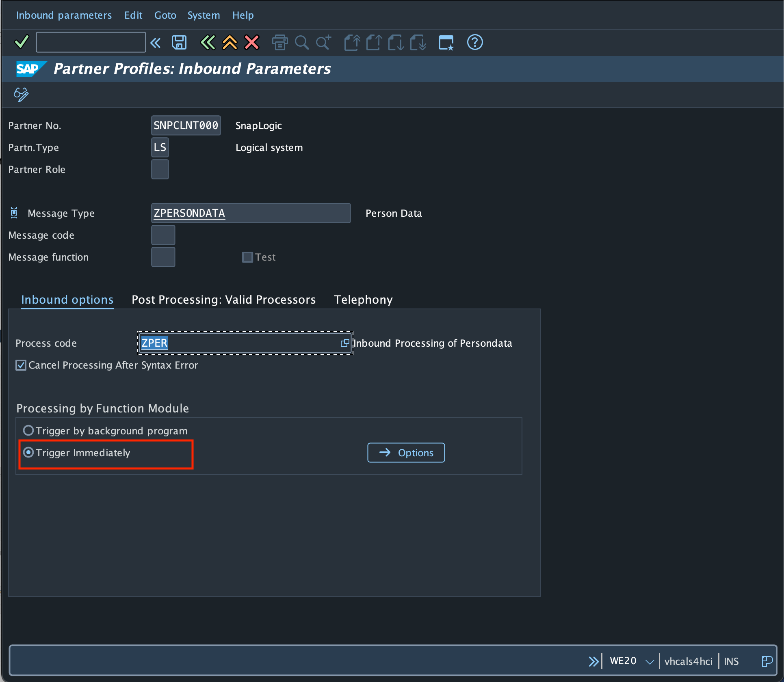Expand the status bar message list chevron
This screenshot has height=682, width=784.
point(594,661)
